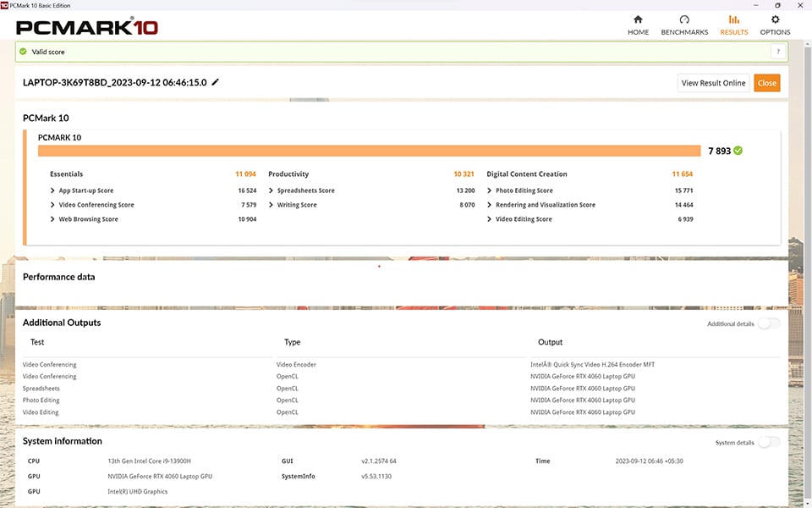Click the green Valid score check icon
The width and height of the screenshot is (812, 508).
point(23,52)
